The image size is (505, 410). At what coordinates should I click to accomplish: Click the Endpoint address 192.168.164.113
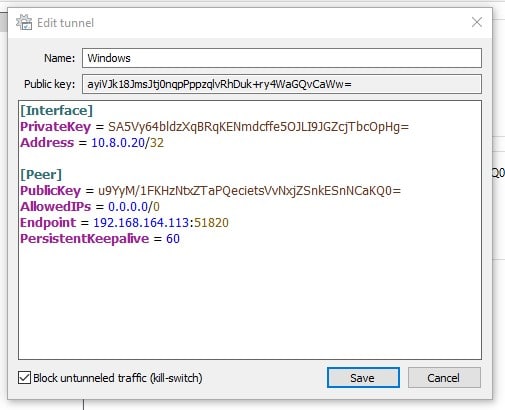tap(141, 223)
